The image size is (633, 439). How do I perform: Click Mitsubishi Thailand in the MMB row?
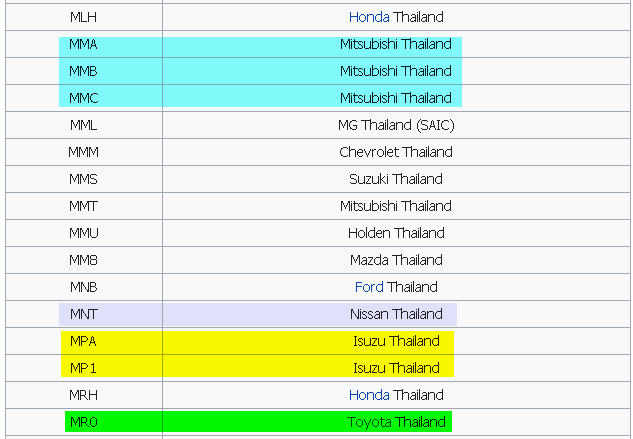(x=396, y=71)
